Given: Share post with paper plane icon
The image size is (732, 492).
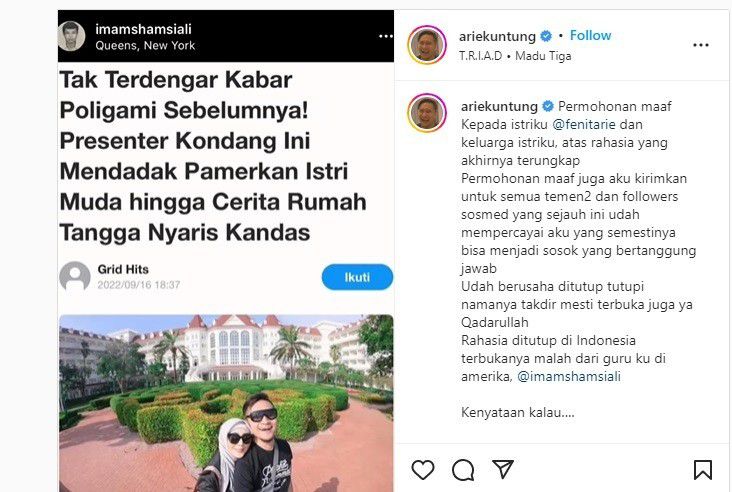Looking at the screenshot, I should point(503,469).
